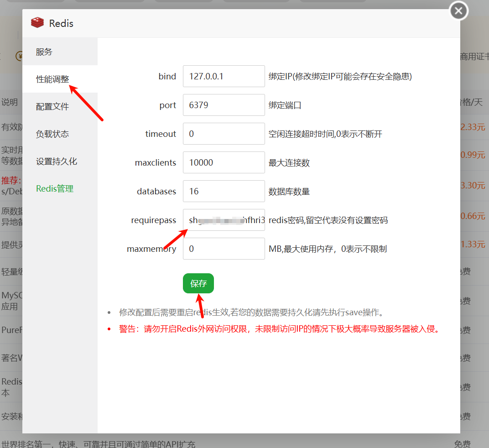Switch to the 配置文件 tab
Screen dimensions: 489x448
pos(52,106)
